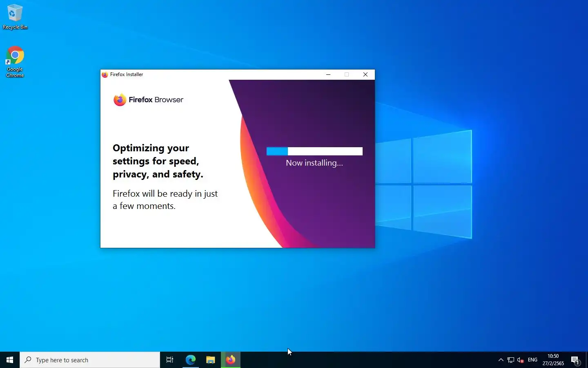This screenshot has width=588, height=368.
Task: Click the taskbar search box
Action: pyautogui.click(x=90, y=360)
